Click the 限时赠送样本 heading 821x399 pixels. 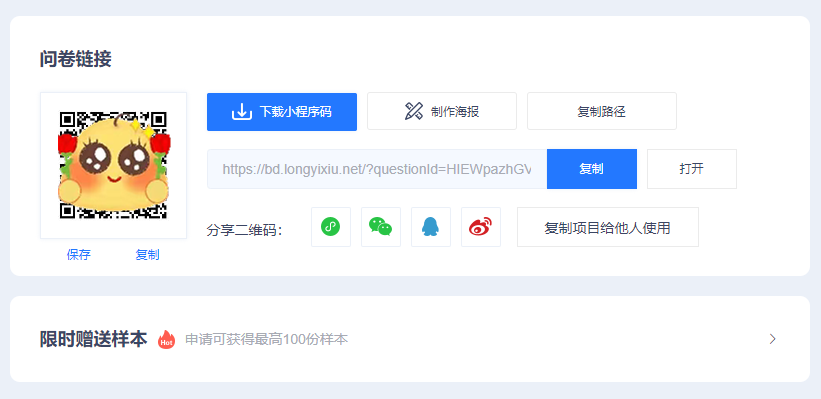pyautogui.click(x=93, y=339)
